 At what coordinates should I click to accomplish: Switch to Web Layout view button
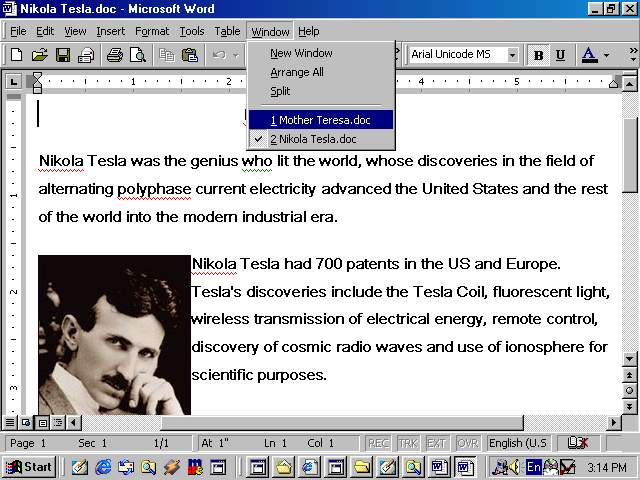tap(26, 422)
